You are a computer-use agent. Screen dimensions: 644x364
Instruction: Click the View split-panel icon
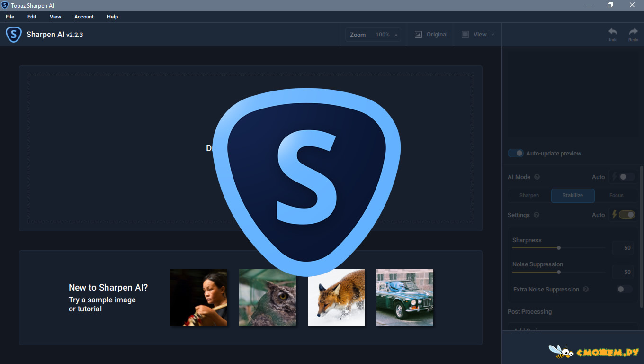[x=465, y=35]
